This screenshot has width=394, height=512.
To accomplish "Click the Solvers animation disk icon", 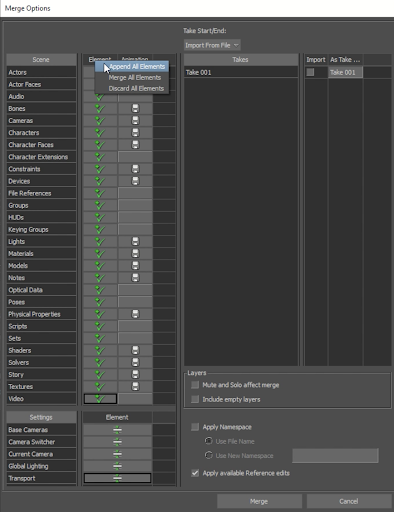I will pyautogui.click(x=135, y=362).
